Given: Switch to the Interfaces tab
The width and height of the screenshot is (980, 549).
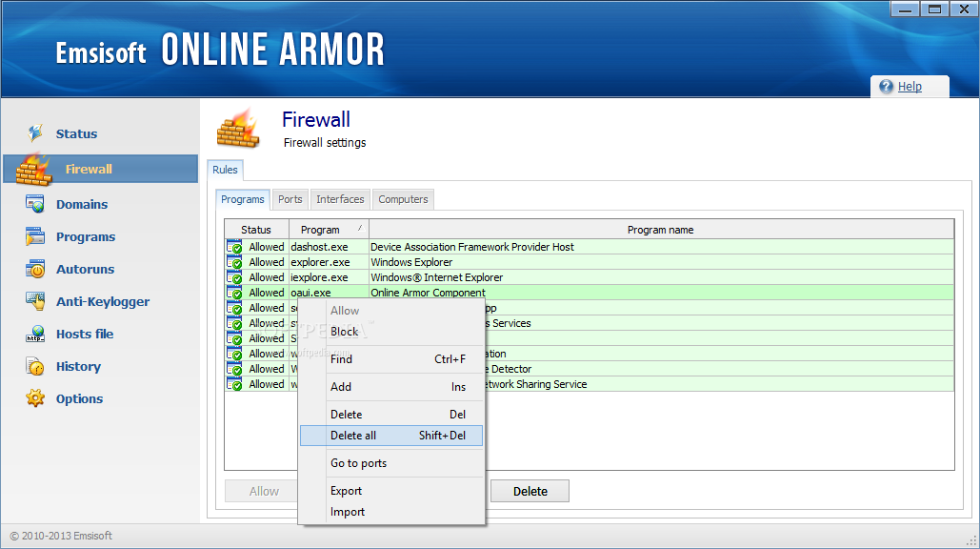Looking at the screenshot, I should (x=340, y=199).
